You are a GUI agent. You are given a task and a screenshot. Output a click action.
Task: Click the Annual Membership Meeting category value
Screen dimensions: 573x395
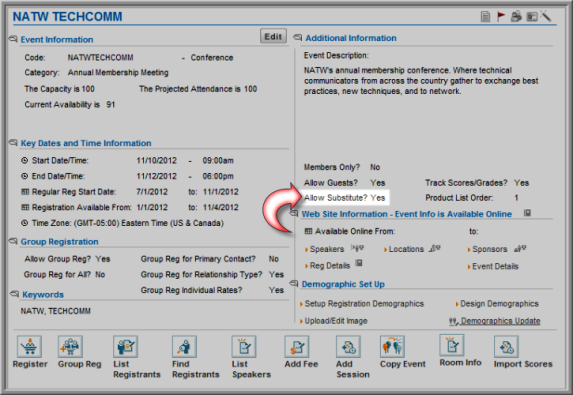[x=118, y=73]
